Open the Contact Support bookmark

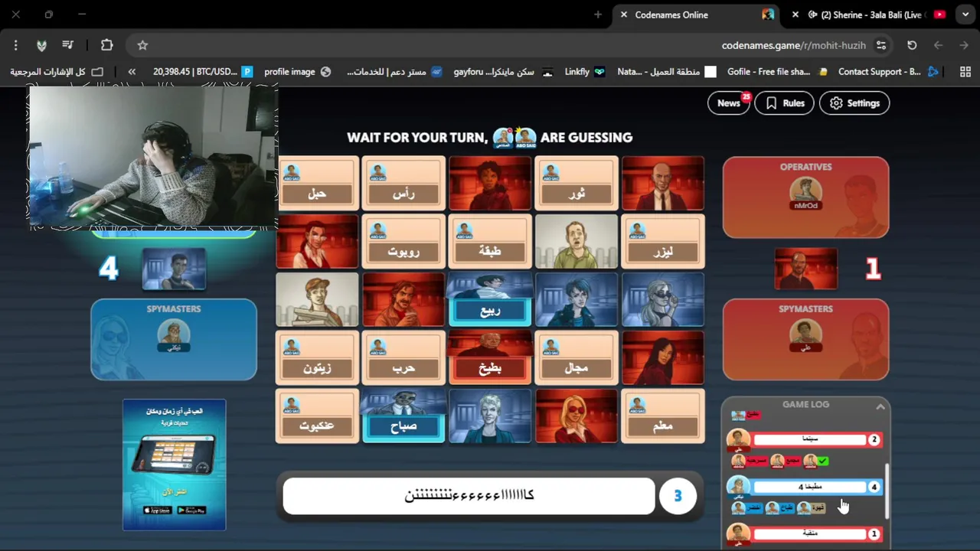pos(888,72)
